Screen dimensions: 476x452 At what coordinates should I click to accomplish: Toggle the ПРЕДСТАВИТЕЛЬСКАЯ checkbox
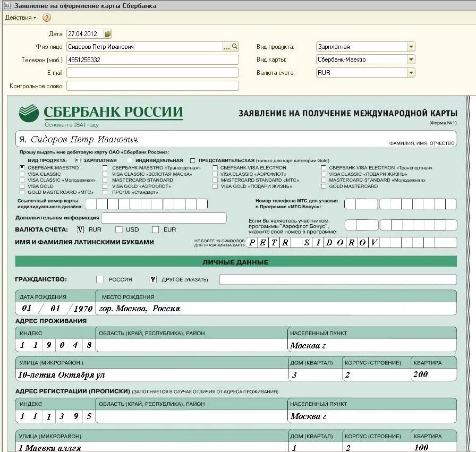pos(192,160)
